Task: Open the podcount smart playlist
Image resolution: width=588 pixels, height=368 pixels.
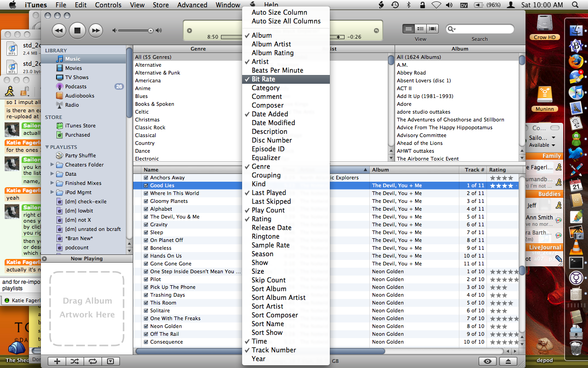Action: (x=77, y=247)
